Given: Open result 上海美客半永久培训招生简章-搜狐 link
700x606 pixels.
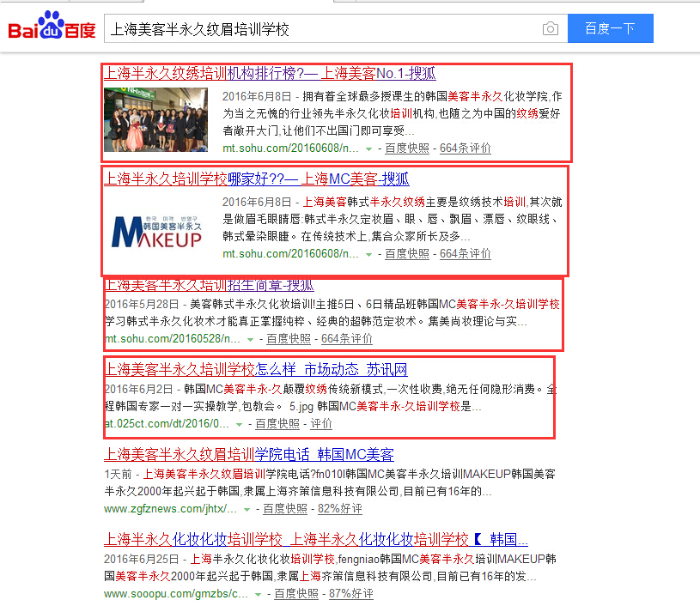Looking at the screenshot, I should 209,285.
